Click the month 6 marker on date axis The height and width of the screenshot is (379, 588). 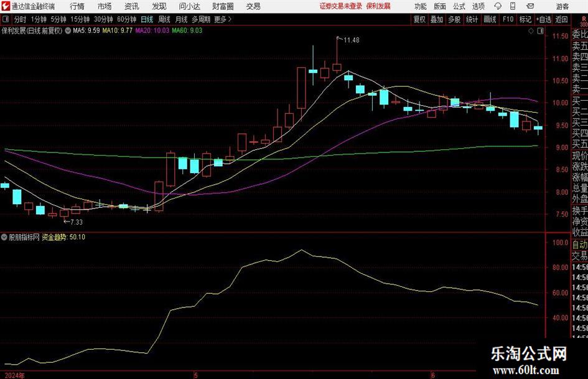(433, 375)
